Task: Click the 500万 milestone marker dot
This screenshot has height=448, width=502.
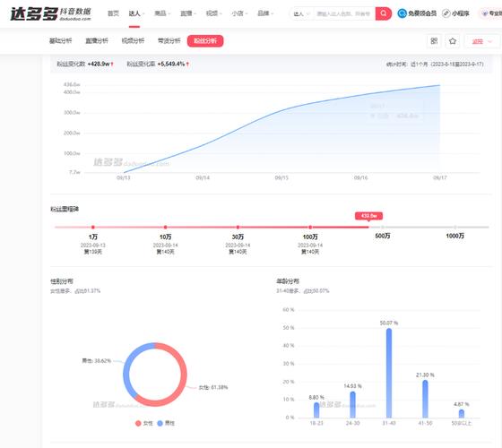Action: [382, 228]
